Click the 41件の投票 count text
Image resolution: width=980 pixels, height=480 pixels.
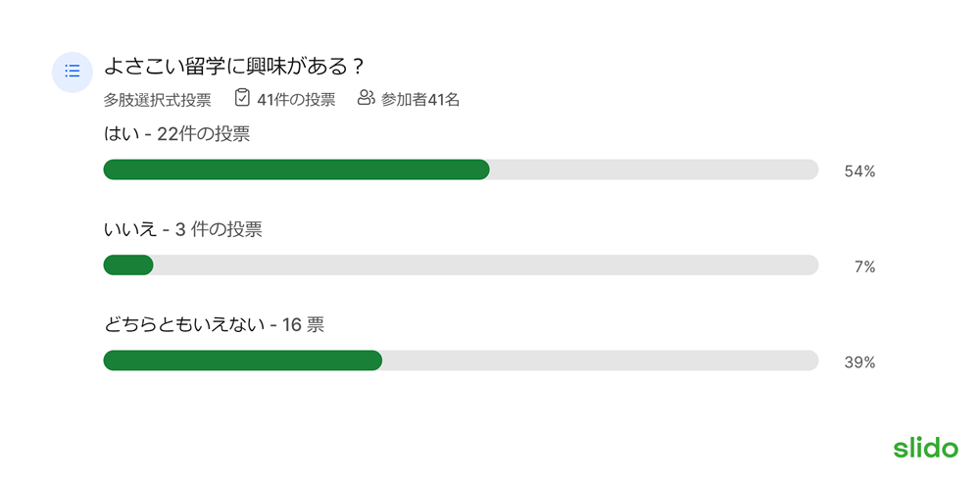296,99
